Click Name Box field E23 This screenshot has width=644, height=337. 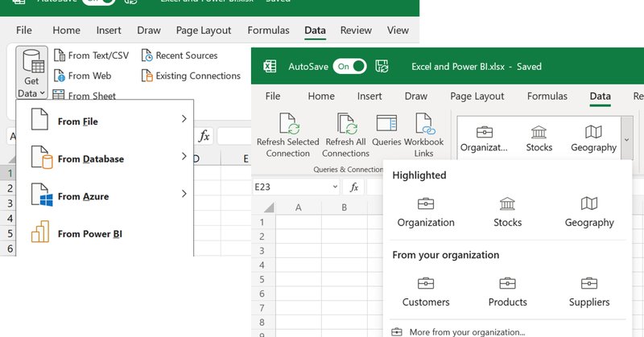291,187
